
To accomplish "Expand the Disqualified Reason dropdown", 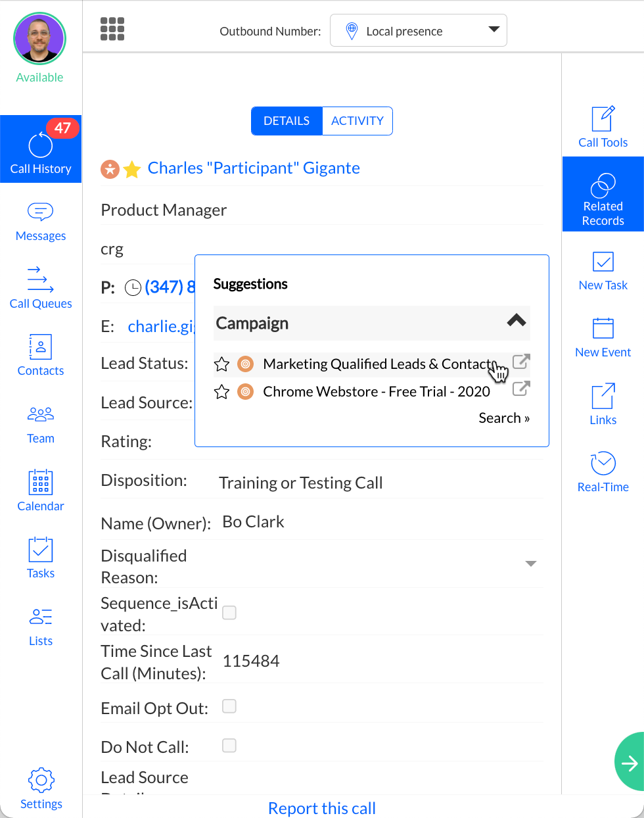I will (531, 564).
